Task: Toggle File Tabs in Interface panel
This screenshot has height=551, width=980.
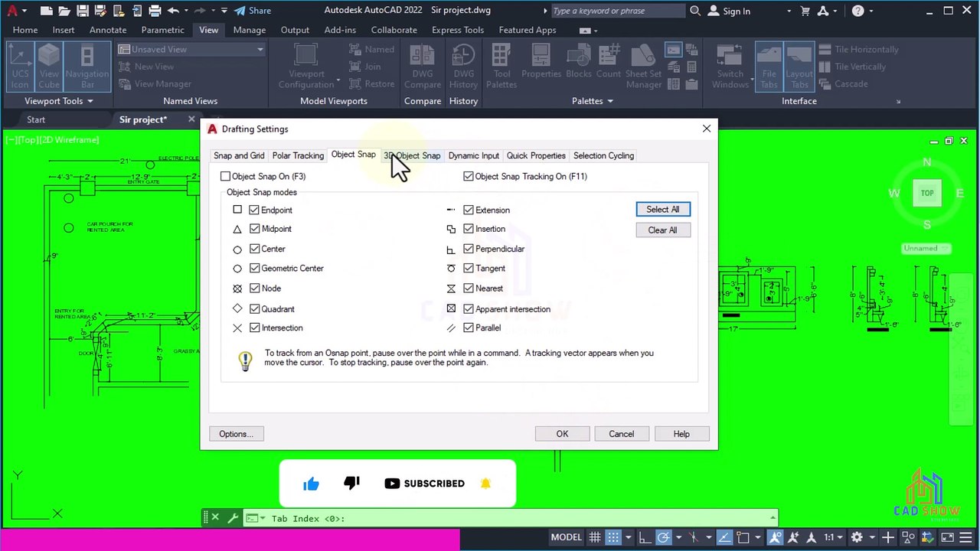Action: 769,66
